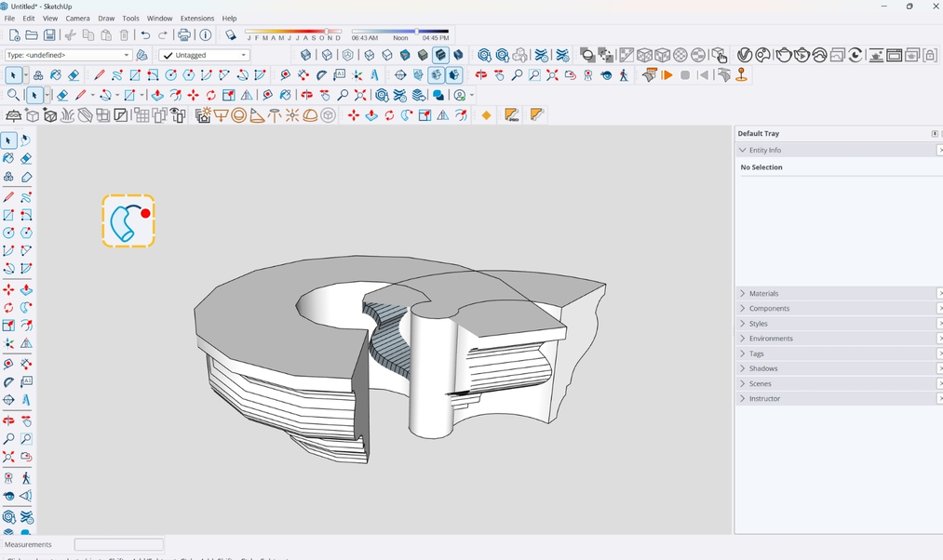Click the orange Play animation button
The height and width of the screenshot is (560, 943).
pos(667,75)
